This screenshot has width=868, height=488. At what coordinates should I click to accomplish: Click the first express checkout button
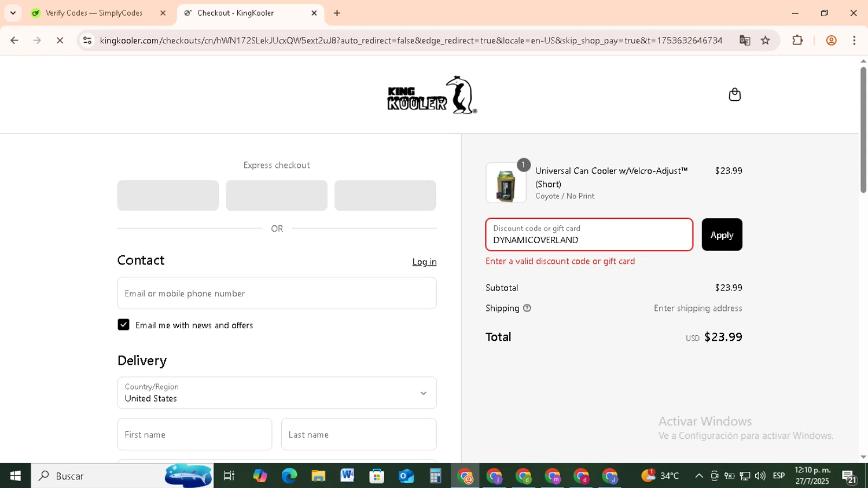coord(168,195)
